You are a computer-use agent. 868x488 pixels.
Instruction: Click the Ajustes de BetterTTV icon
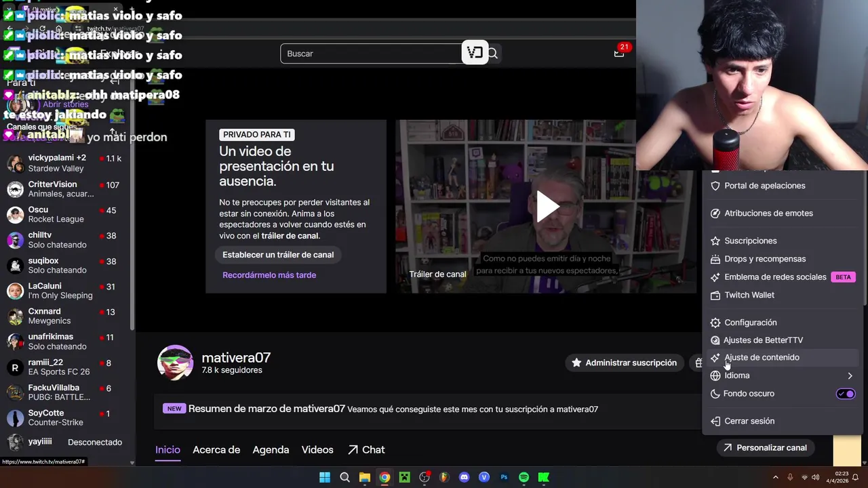coord(715,340)
